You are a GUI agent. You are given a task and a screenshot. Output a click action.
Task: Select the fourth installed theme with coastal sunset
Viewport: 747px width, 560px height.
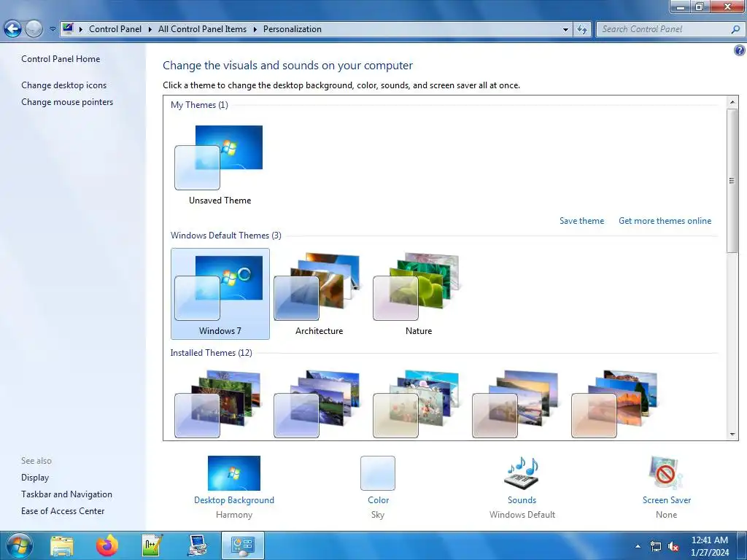(x=516, y=404)
